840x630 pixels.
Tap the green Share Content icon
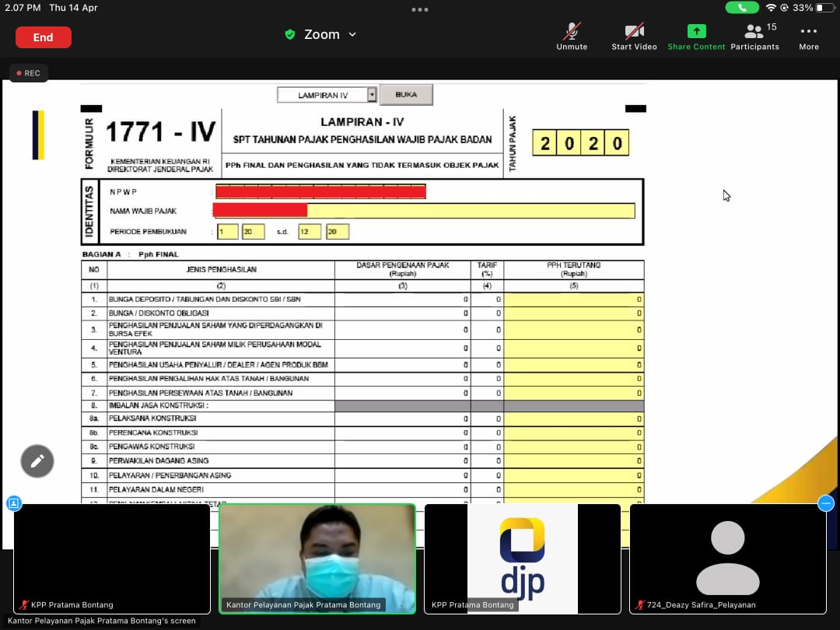click(x=696, y=36)
